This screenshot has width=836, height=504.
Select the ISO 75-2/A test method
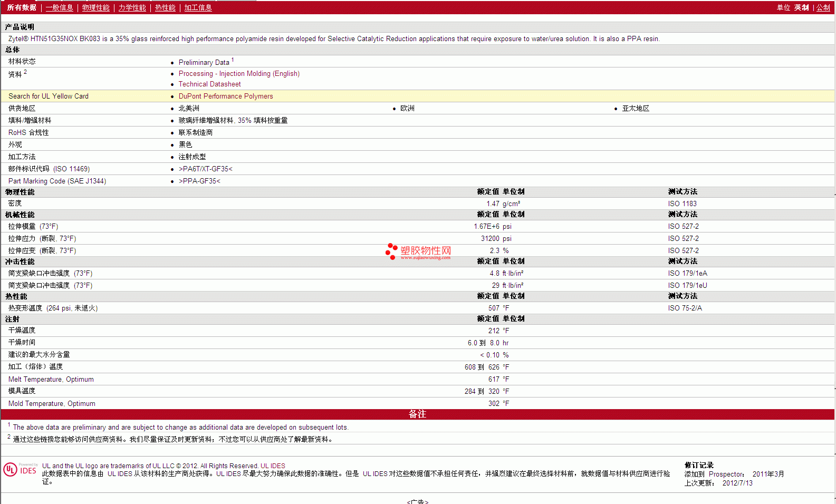click(x=685, y=308)
